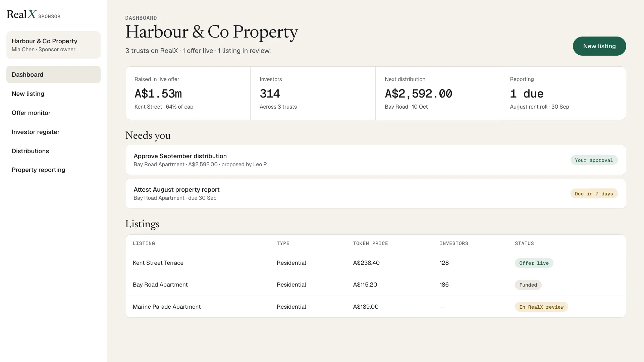Open the Kent Street Terrace listing
This screenshot has width=644, height=362.
tap(375, 263)
